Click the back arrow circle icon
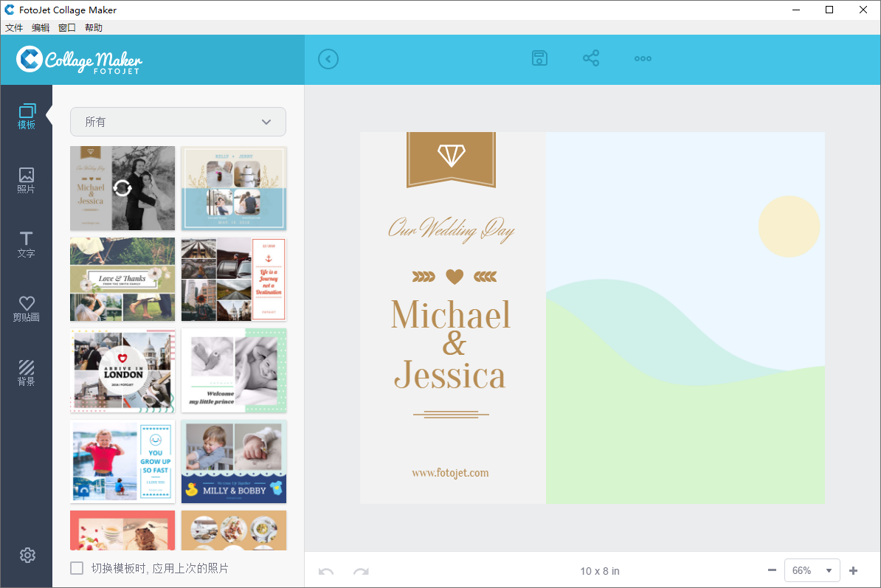Image resolution: width=881 pixels, height=588 pixels. pyautogui.click(x=328, y=59)
